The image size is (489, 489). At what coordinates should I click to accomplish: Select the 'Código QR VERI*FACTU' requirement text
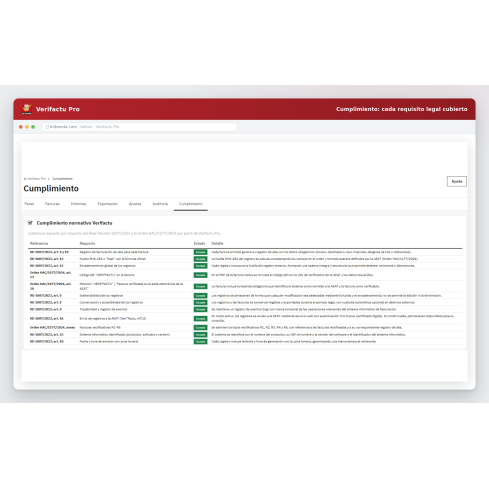[x=107, y=275]
